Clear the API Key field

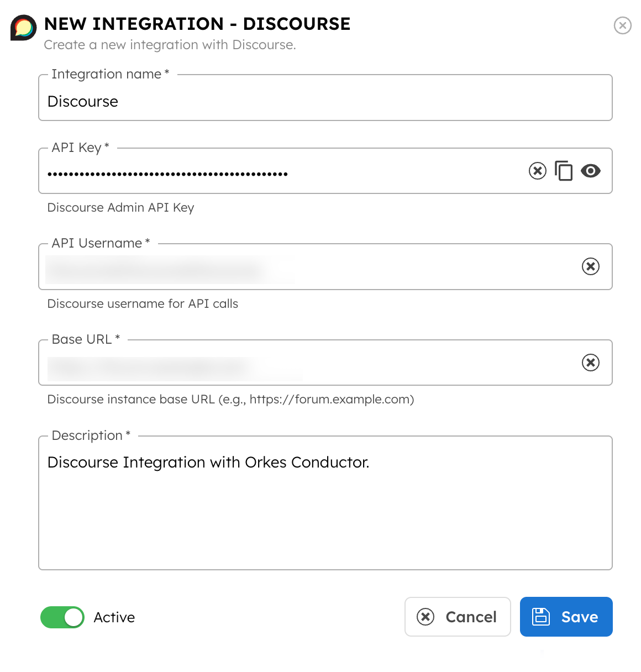[x=538, y=171]
